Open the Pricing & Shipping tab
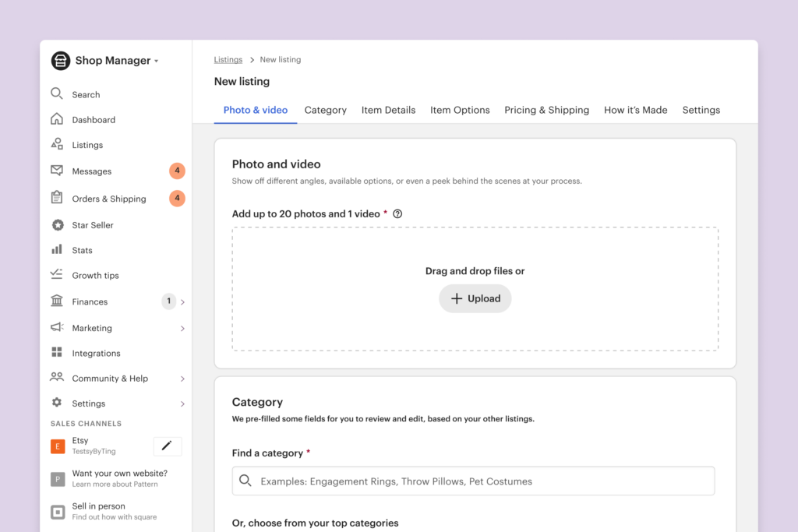 click(x=546, y=110)
